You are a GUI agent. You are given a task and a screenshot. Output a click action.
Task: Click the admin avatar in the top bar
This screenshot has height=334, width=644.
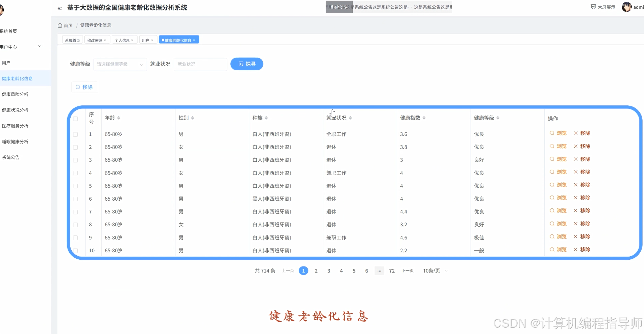pyautogui.click(x=627, y=7)
